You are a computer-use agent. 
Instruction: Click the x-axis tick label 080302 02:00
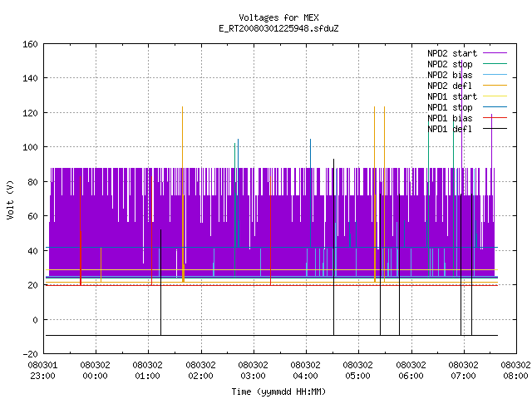200,371
